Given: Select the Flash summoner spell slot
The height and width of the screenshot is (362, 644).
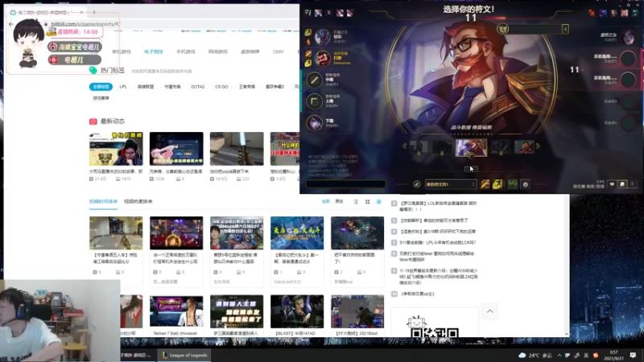Looking at the screenshot, I should tap(497, 184).
